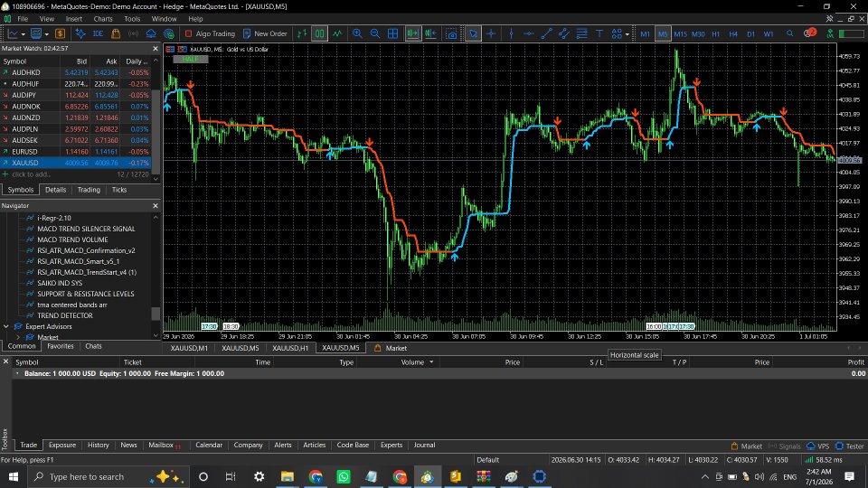Expand the Market node under Expert Advisors
The height and width of the screenshot is (488, 868).
click(x=18, y=337)
